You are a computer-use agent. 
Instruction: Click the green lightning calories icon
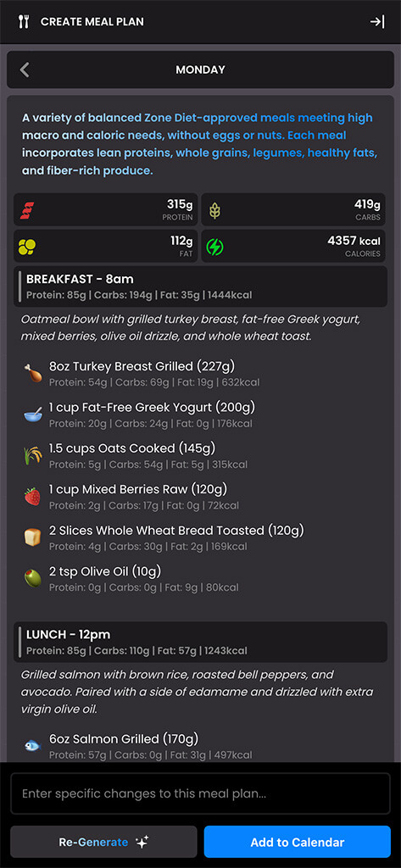click(x=214, y=247)
